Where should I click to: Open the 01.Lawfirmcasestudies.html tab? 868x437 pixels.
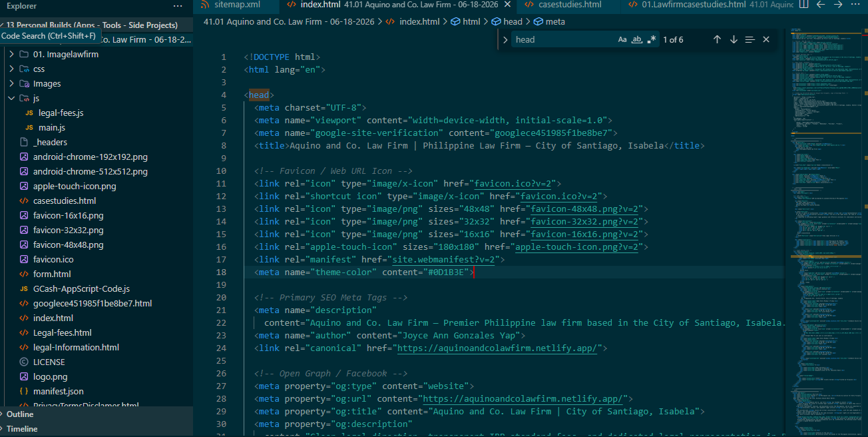pos(708,5)
